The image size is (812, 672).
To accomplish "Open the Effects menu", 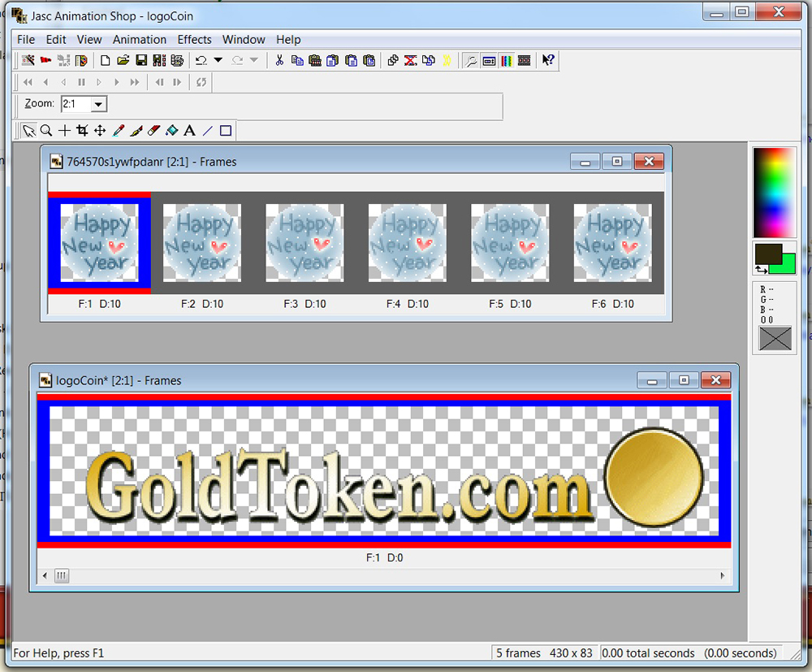I will click(194, 39).
